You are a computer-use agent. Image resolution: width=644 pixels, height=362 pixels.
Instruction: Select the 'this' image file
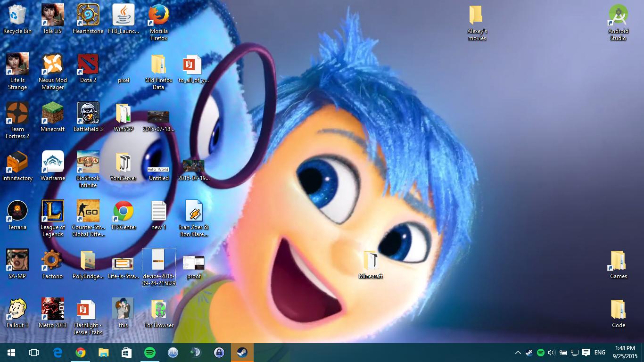coord(123,313)
